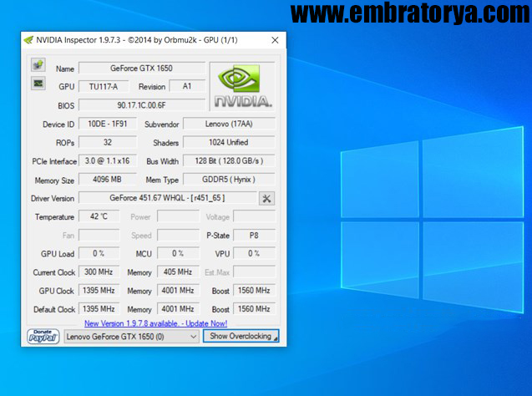Screen dimensions: 532x396
Task: Click the empty Fan field
Action: [x=99, y=235]
